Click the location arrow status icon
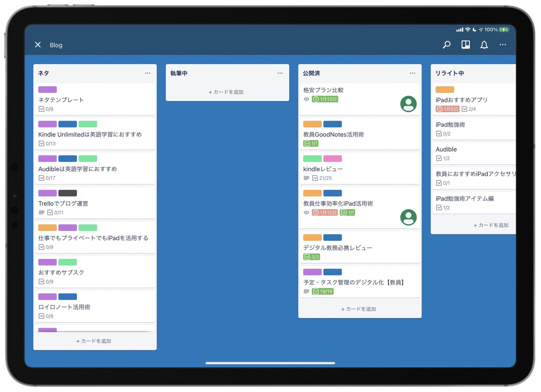Viewport: 541px width, 392px height. click(481, 30)
